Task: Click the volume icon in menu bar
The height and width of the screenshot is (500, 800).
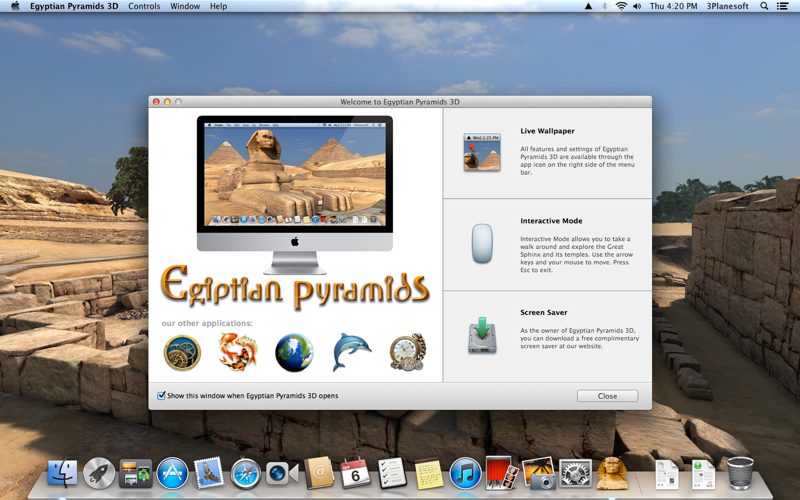Action: tap(637, 6)
